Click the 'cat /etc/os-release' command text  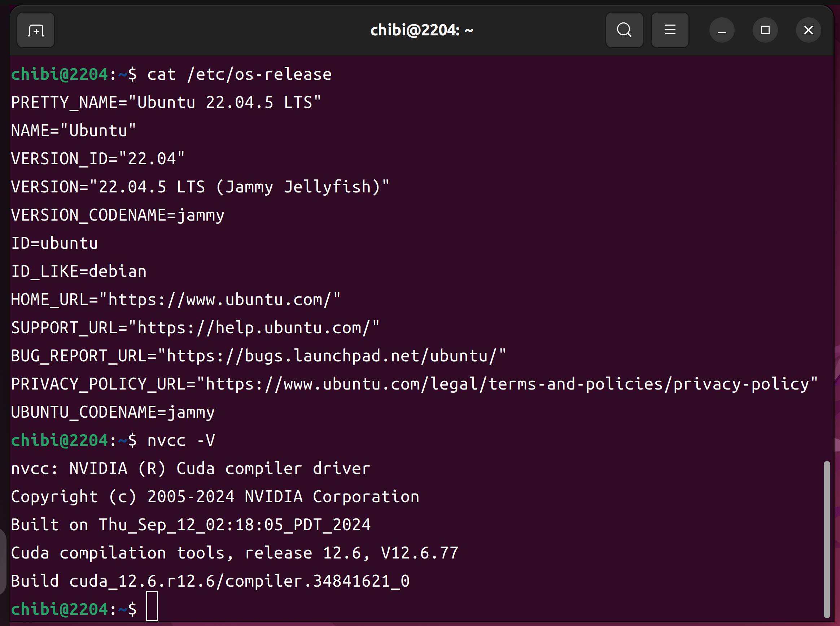pos(239,74)
